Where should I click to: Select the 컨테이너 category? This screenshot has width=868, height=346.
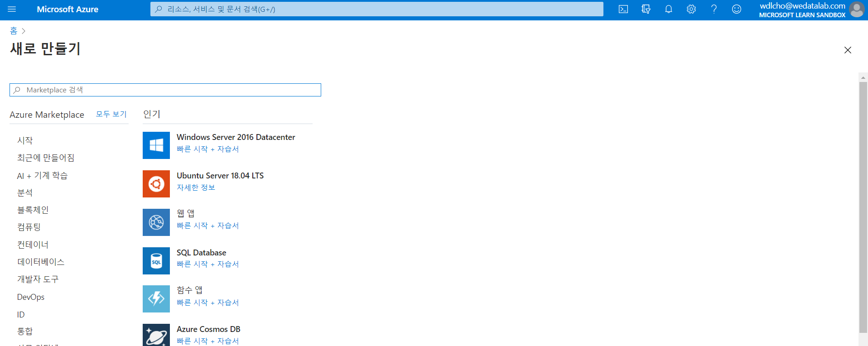(33, 245)
